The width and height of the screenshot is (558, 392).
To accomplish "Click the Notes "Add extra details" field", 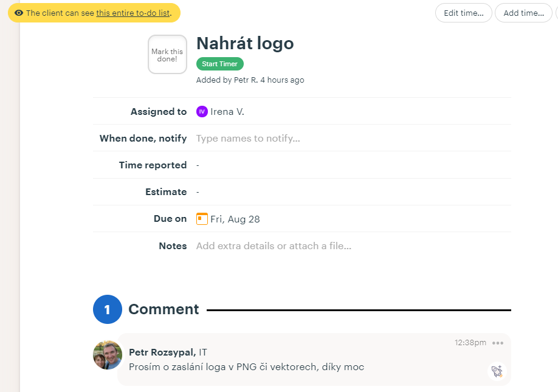I will [274, 246].
